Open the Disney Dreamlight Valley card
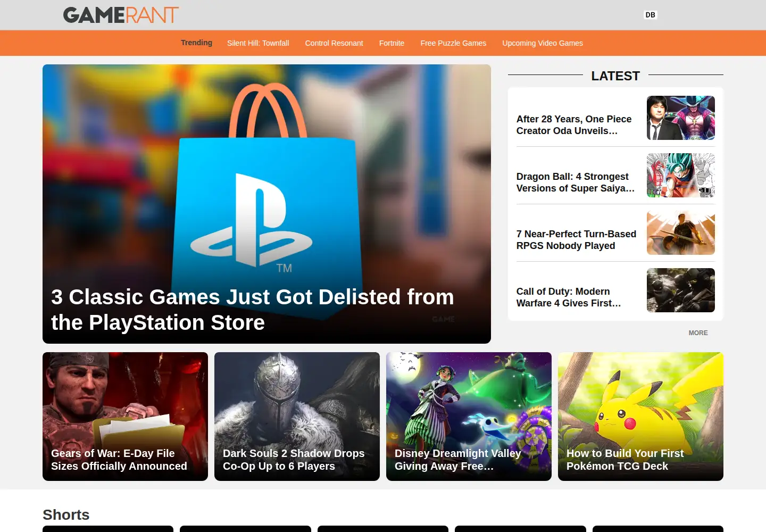This screenshot has height=532, width=766. tap(469, 417)
